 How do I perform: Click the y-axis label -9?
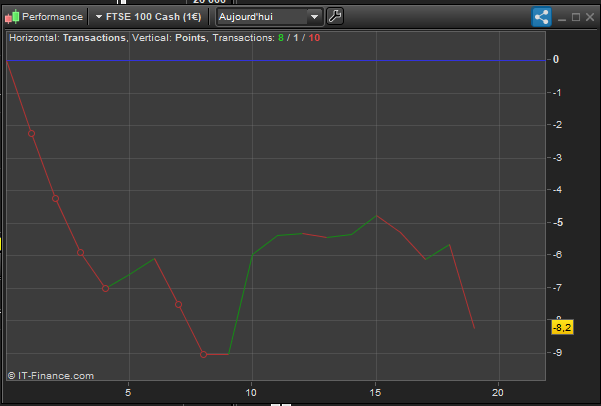coord(558,353)
